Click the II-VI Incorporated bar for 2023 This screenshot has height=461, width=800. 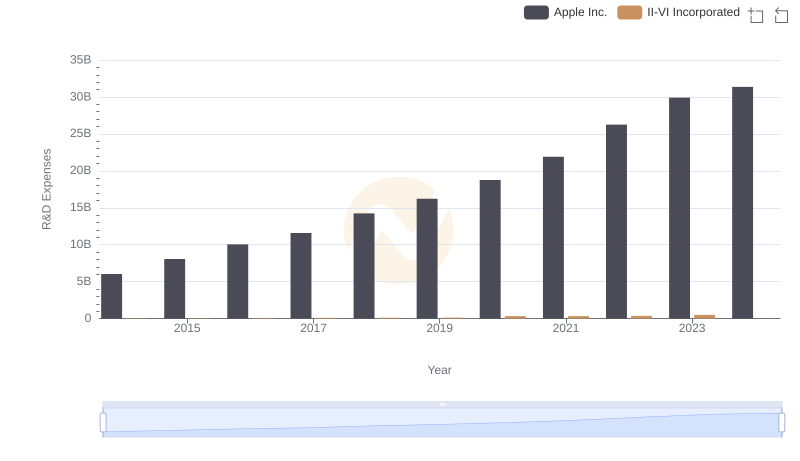click(704, 316)
